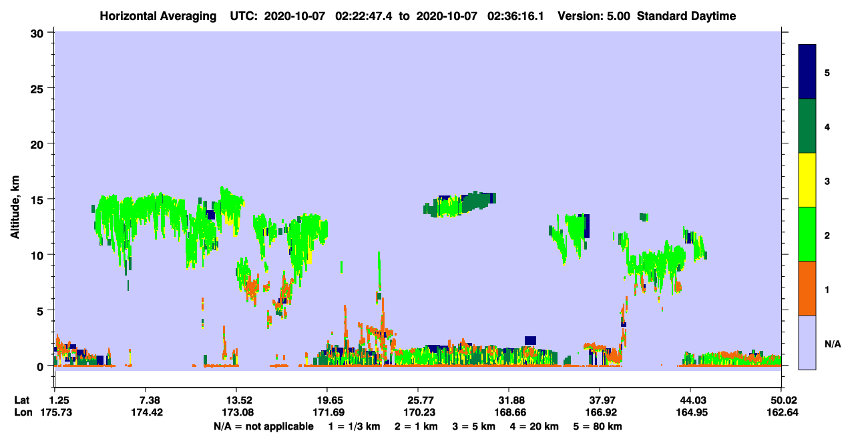Click the 'N/A = not applicable' legend note

pyautogui.click(x=262, y=426)
